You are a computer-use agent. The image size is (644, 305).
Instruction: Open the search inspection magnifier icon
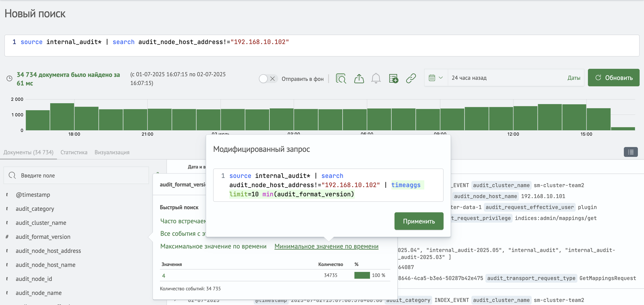341,78
